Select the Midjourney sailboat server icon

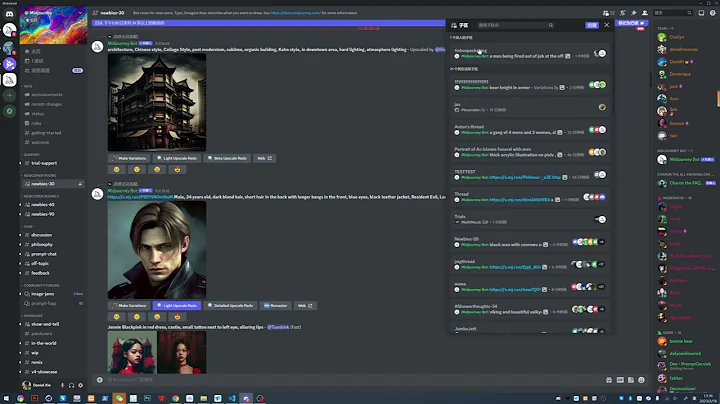[9, 79]
